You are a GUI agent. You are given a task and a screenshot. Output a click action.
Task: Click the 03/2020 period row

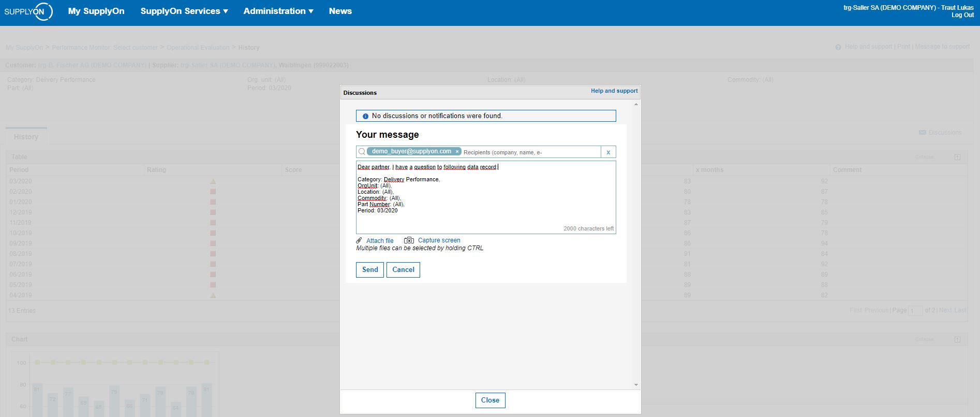(21, 181)
